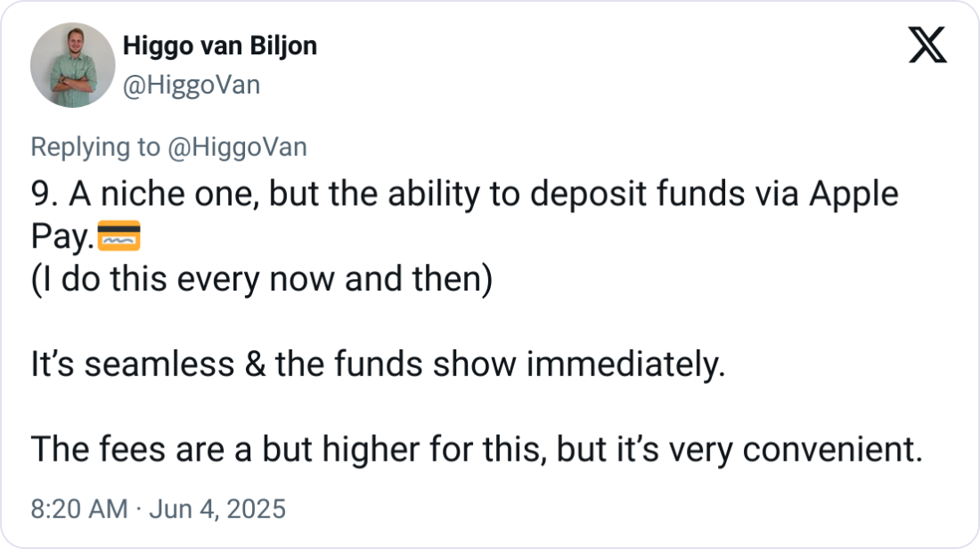Click the word "Apple" in the tweet
The height and width of the screenshot is (549, 980).
[853, 196]
